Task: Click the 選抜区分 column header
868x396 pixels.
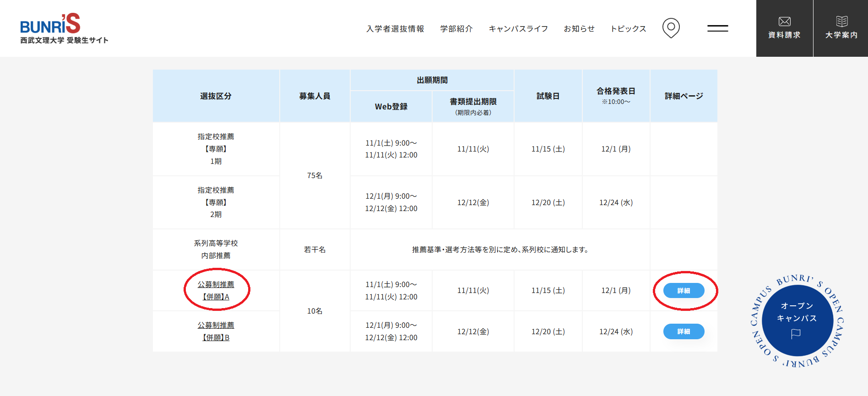Action: coord(216,96)
